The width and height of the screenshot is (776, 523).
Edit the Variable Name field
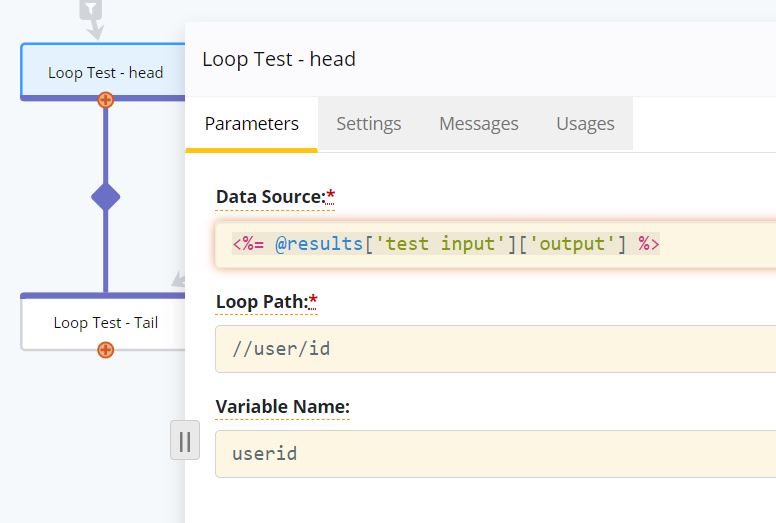(x=500, y=454)
